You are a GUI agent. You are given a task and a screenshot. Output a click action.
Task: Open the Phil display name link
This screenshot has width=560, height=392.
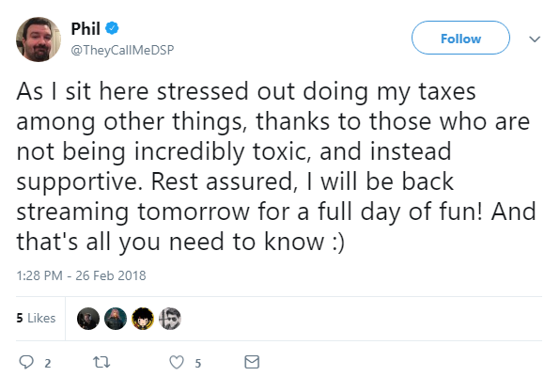coord(86,28)
